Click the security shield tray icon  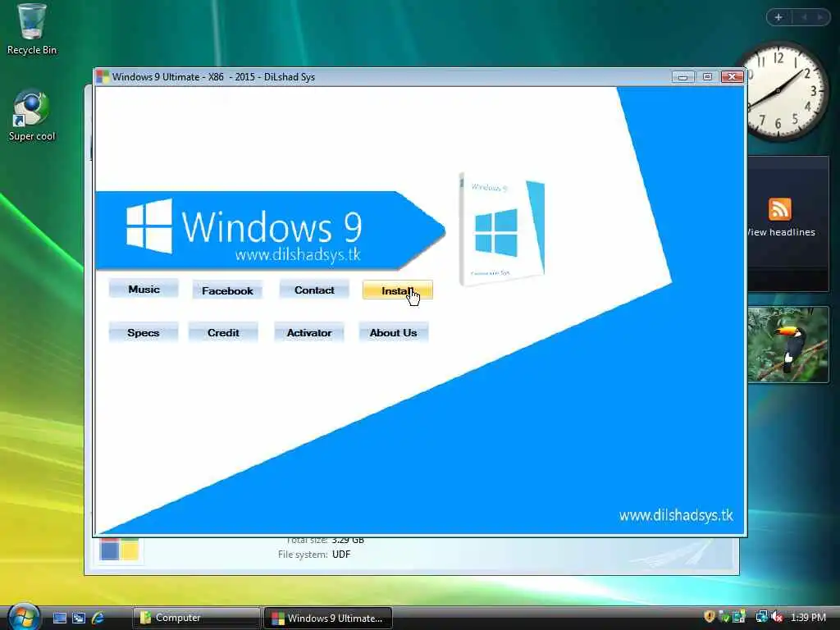(x=710, y=617)
